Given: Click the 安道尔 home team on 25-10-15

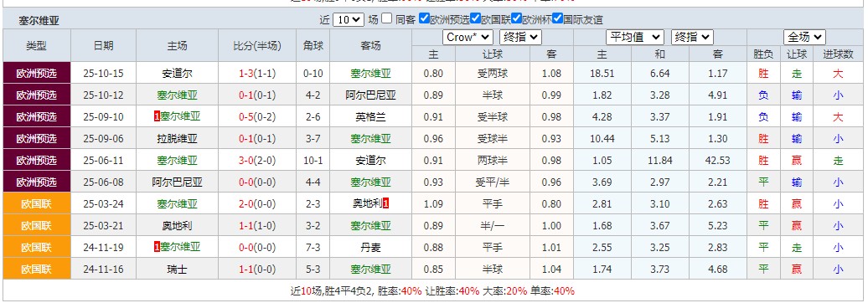Looking at the screenshot, I should click(x=177, y=73).
